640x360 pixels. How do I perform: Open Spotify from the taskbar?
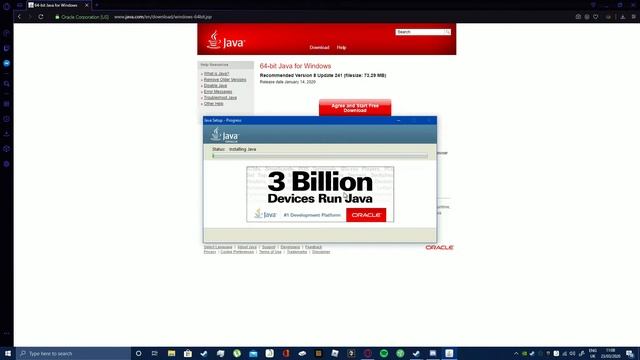pyautogui.click(x=384, y=353)
